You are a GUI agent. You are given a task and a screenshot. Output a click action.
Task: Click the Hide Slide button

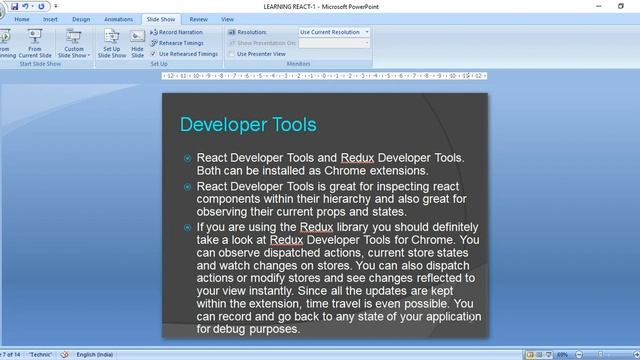click(138, 43)
